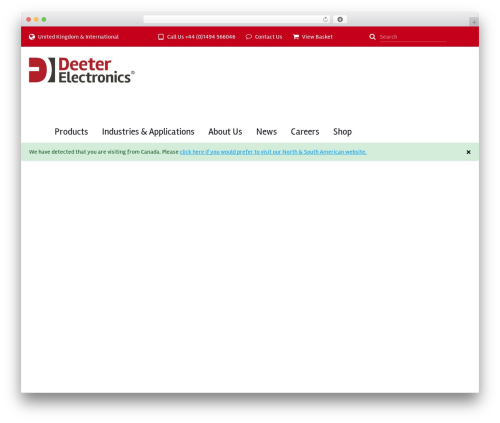Viewport: 500px width, 423px height.
Task: Click the shopping cart icon
Action: [296, 37]
